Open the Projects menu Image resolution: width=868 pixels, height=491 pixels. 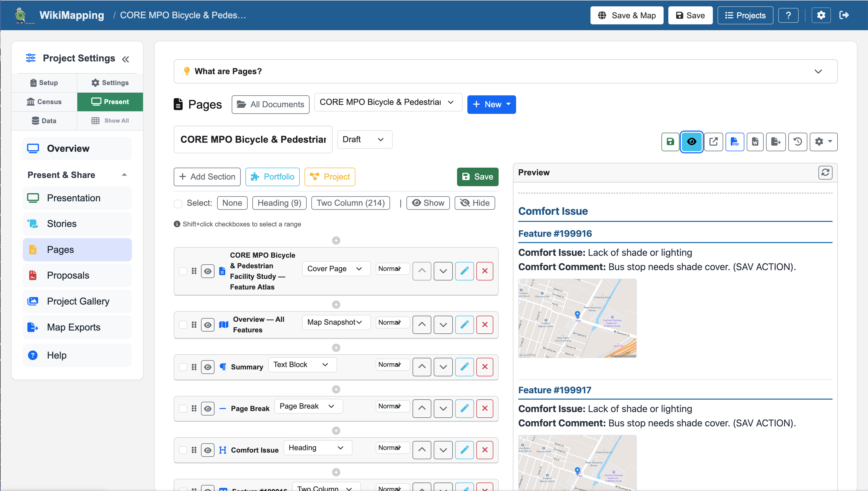click(745, 15)
